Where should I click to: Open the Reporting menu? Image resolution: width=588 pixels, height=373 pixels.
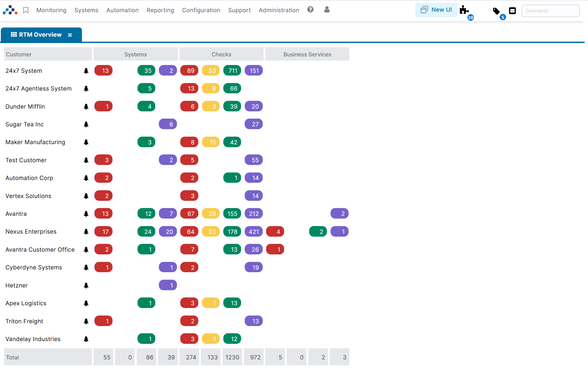[x=160, y=10]
